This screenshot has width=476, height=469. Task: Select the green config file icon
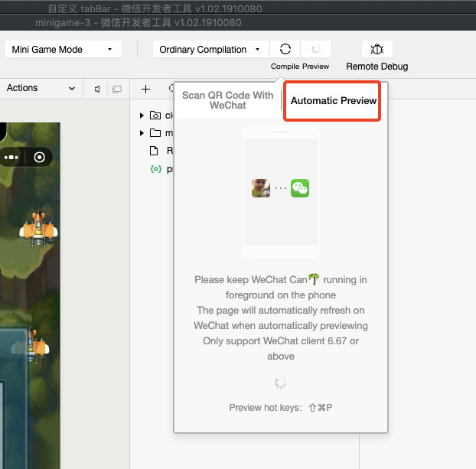click(x=155, y=169)
